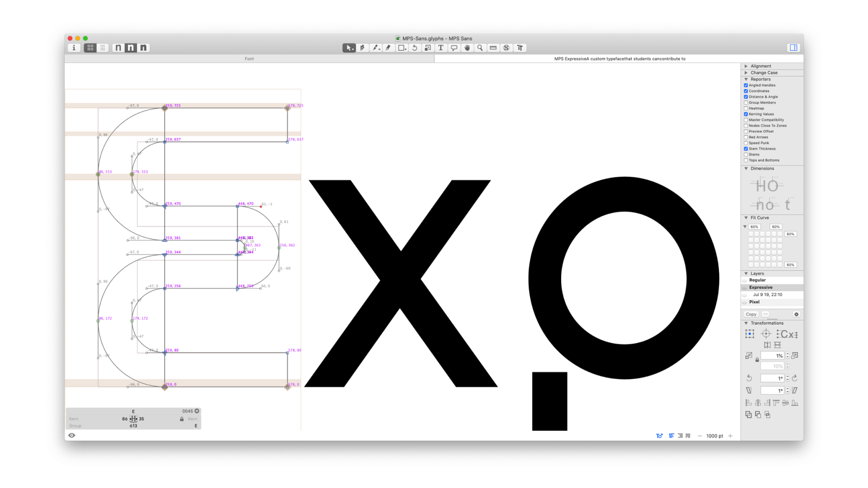
Task: Click the flip horizontal icon
Action: pos(767,345)
